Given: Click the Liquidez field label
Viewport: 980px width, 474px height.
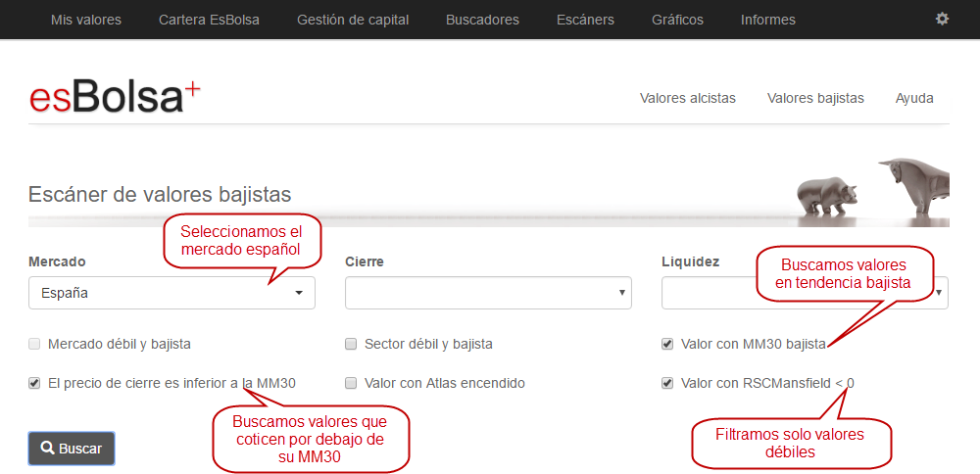Looking at the screenshot, I should (x=690, y=262).
